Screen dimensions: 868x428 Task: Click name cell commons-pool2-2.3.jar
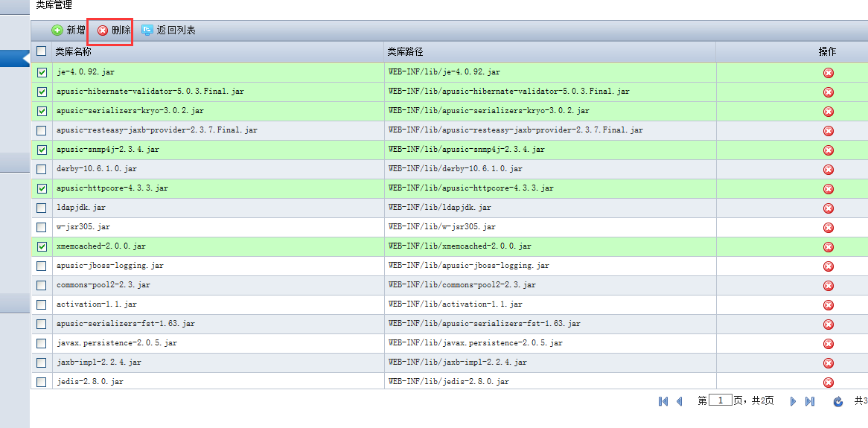click(218, 285)
